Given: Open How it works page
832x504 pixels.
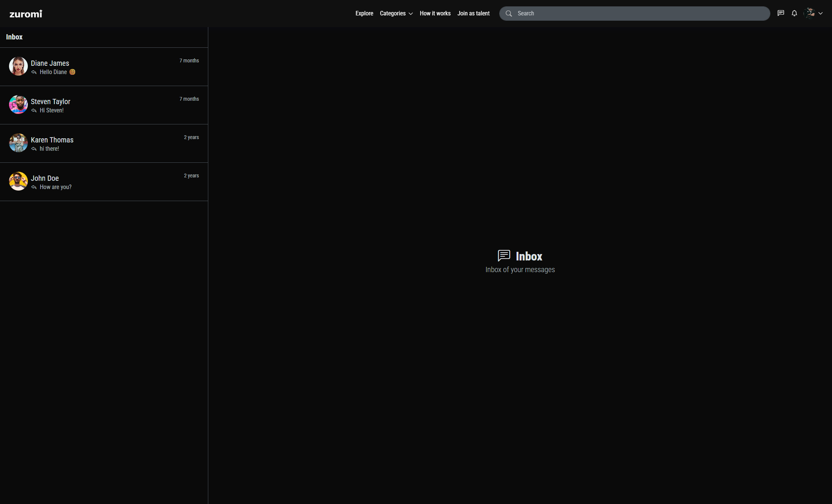Looking at the screenshot, I should coord(435,14).
